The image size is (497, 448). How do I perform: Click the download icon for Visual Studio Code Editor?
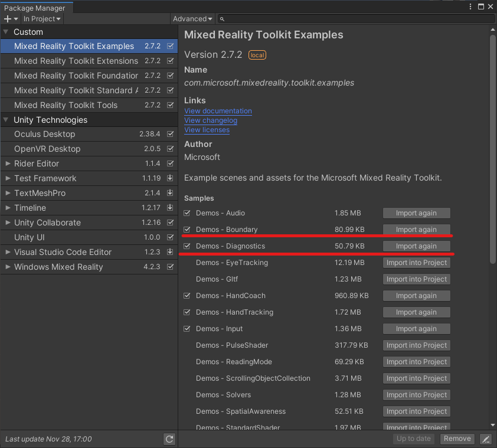coord(170,252)
